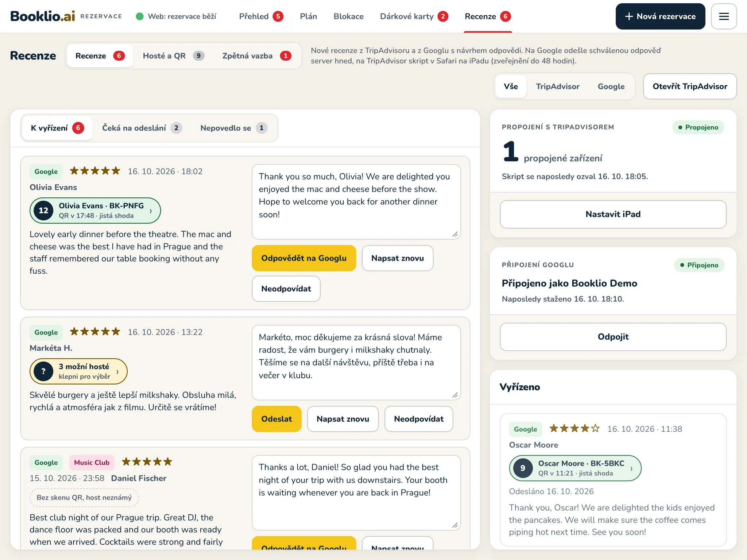
Task: Click table number 9 badge
Action: 523,468
